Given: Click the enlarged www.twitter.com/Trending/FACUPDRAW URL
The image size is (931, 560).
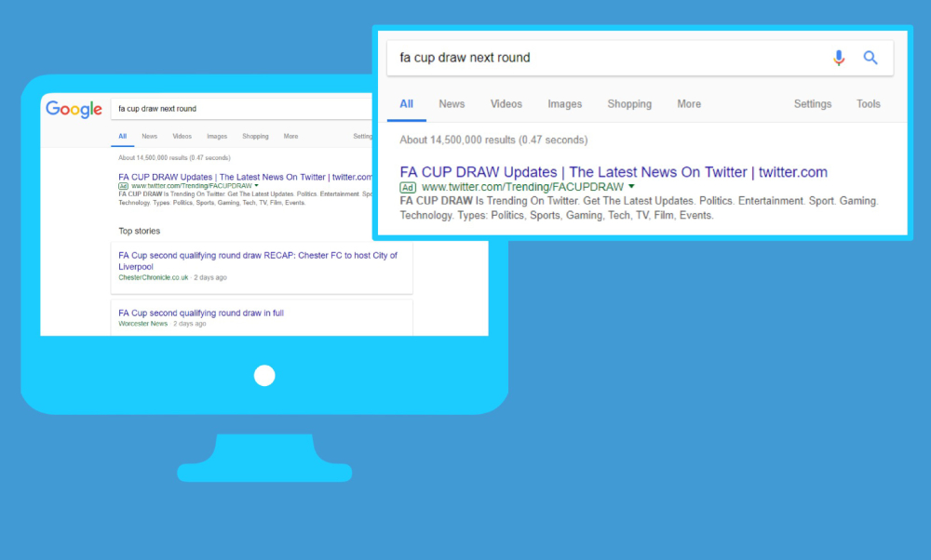Looking at the screenshot, I should pos(522,187).
